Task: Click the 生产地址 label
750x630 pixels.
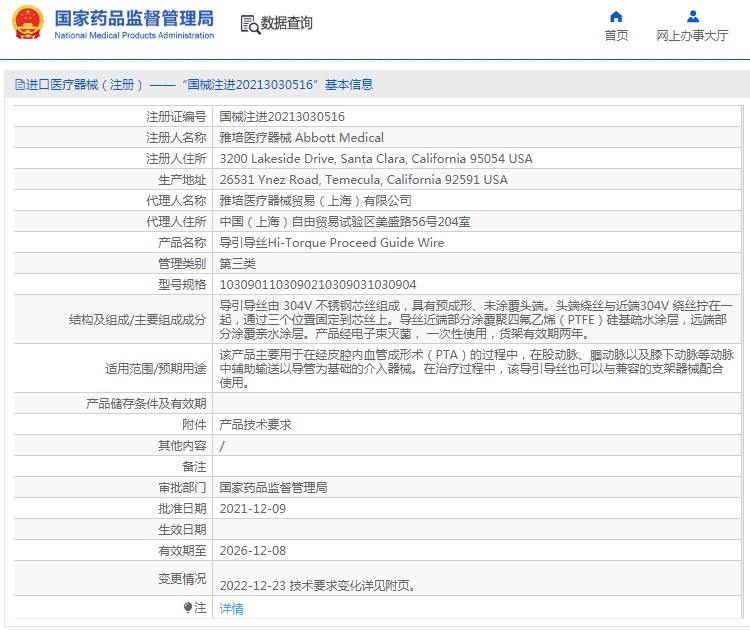Action: click(x=182, y=180)
